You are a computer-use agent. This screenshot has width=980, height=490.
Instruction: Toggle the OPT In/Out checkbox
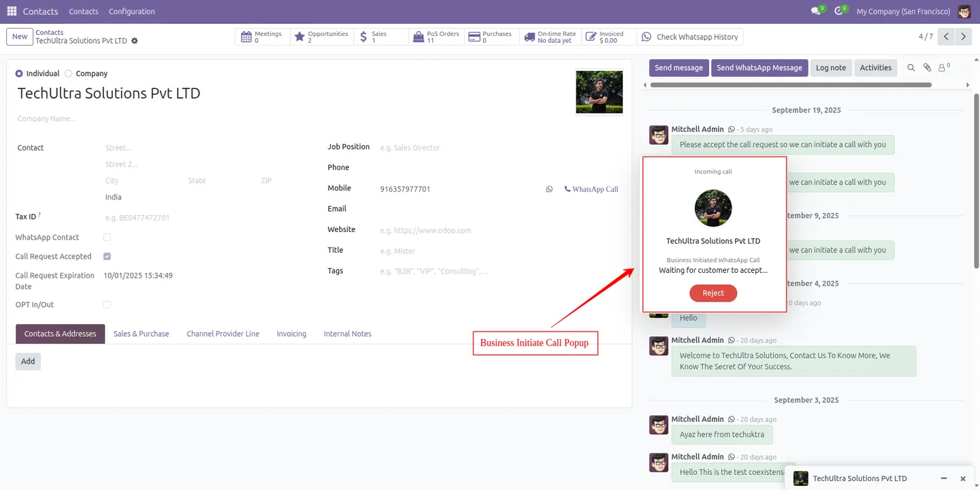(107, 305)
